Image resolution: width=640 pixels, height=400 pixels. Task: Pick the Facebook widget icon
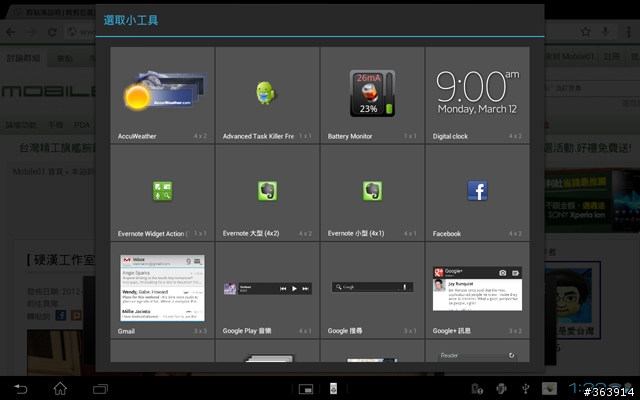pyautogui.click(x=477, y=191)
